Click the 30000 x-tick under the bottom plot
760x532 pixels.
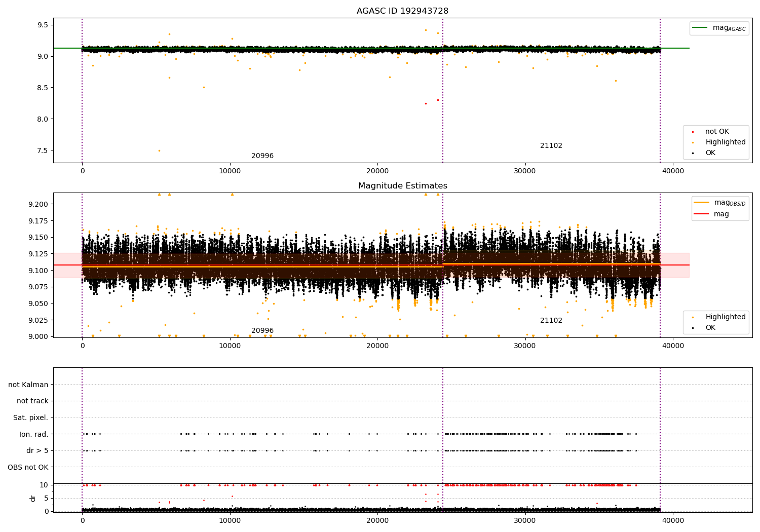click(525, 520)
